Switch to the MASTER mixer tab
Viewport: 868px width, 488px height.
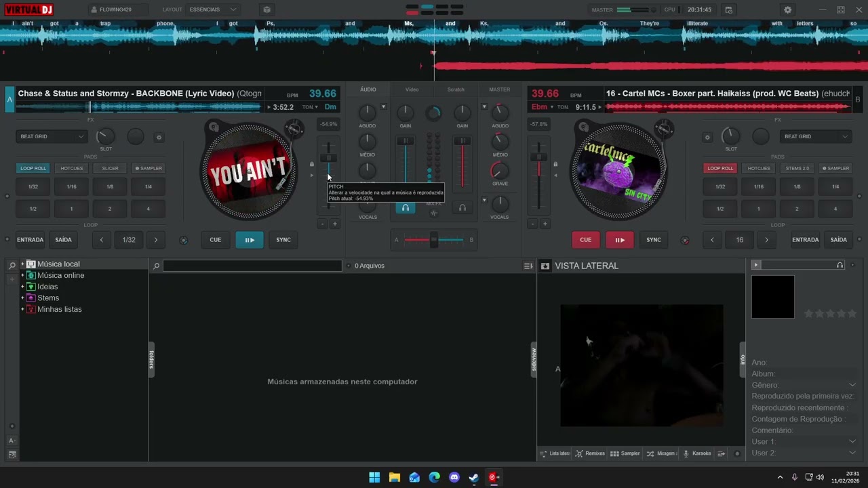point(500,89)
